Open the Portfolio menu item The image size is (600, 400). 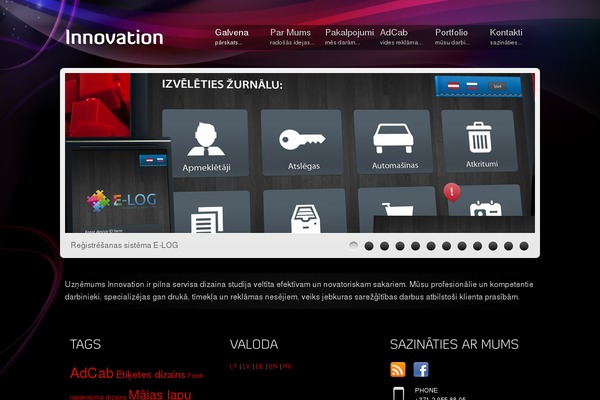click(452, 37)
